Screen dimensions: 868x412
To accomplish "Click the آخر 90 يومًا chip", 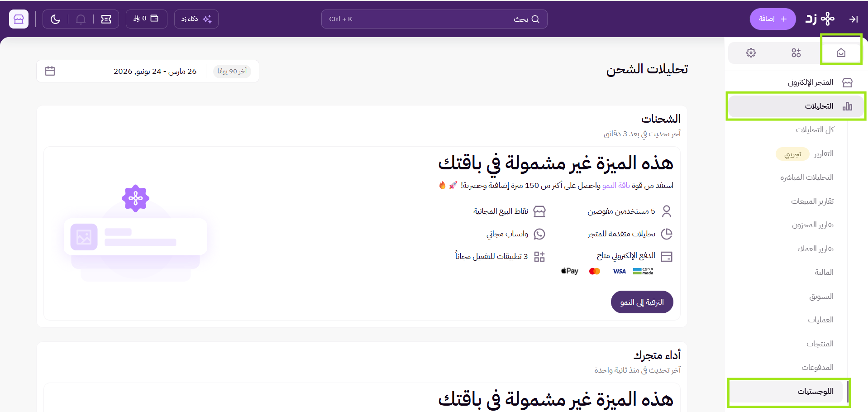I will coord(232,71).
